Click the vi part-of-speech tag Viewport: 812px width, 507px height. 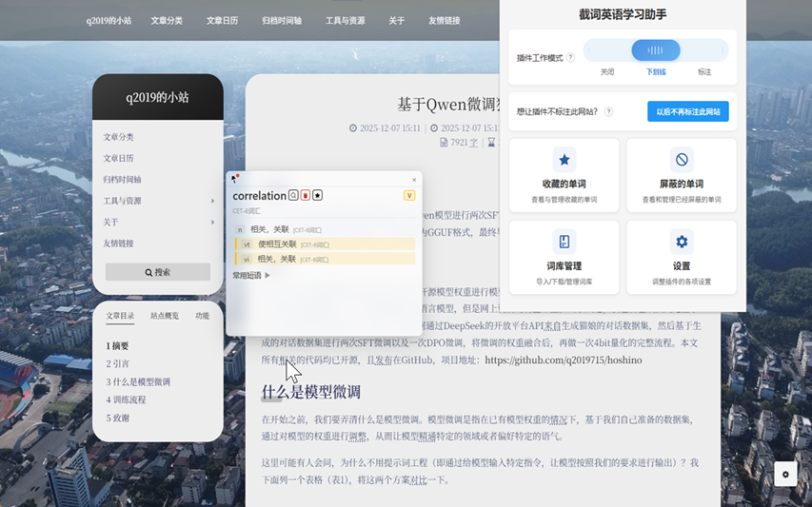[247, 259]
